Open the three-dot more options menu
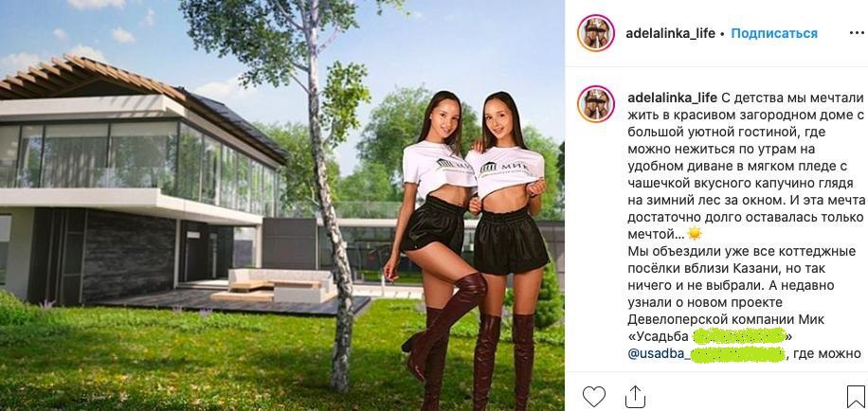Image resolution: width=868 pixels, height=411 pixels. pos(857,33)
